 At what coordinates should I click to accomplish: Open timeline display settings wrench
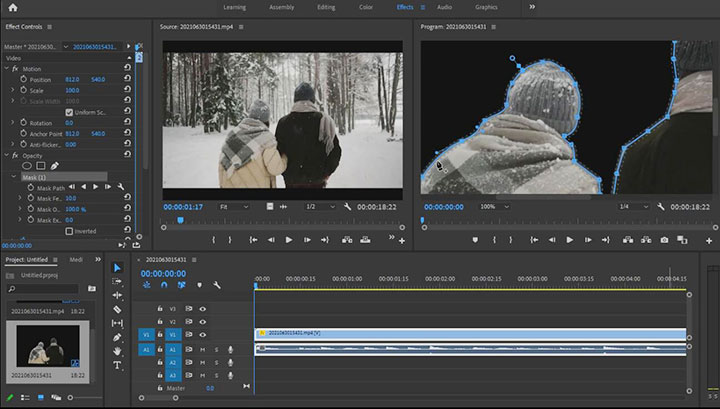(x=217, y=285)
